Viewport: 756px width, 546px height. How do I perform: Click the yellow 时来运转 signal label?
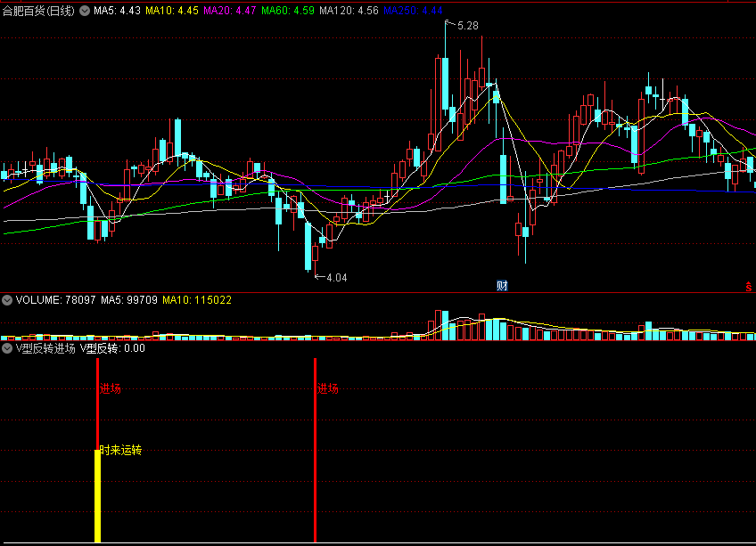[x=120, y=450]
